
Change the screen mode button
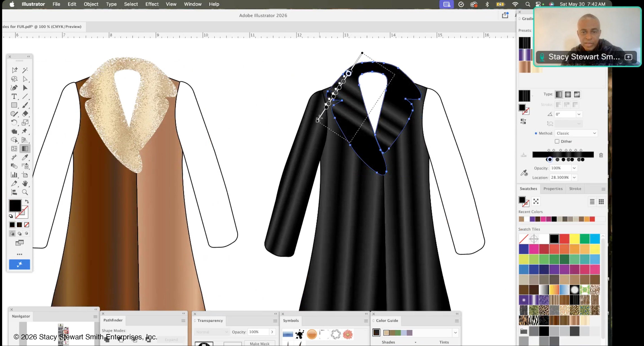pos(20,243)
